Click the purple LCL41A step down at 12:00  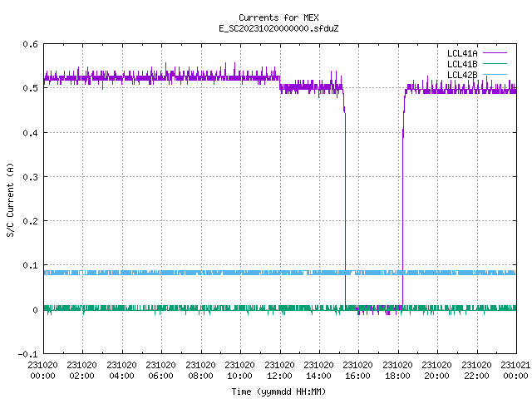point(280,84)
